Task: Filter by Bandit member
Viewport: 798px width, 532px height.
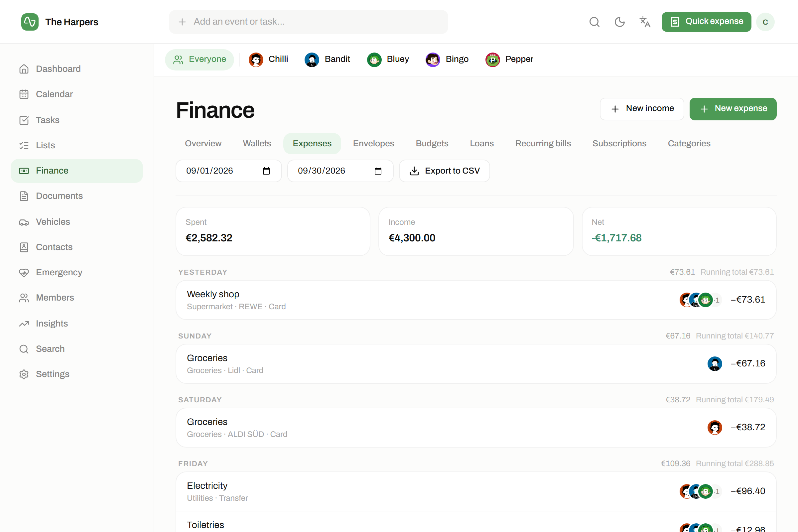Action: pyautogui.click(x=328, y=60)
